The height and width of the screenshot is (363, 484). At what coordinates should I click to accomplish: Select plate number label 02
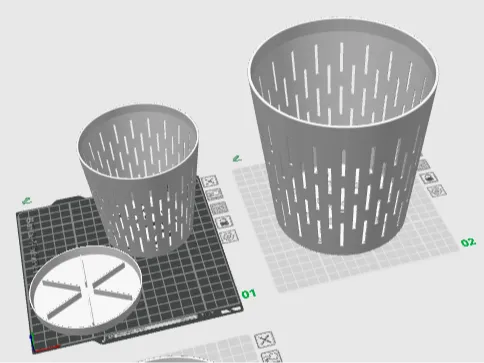point(468,242)
